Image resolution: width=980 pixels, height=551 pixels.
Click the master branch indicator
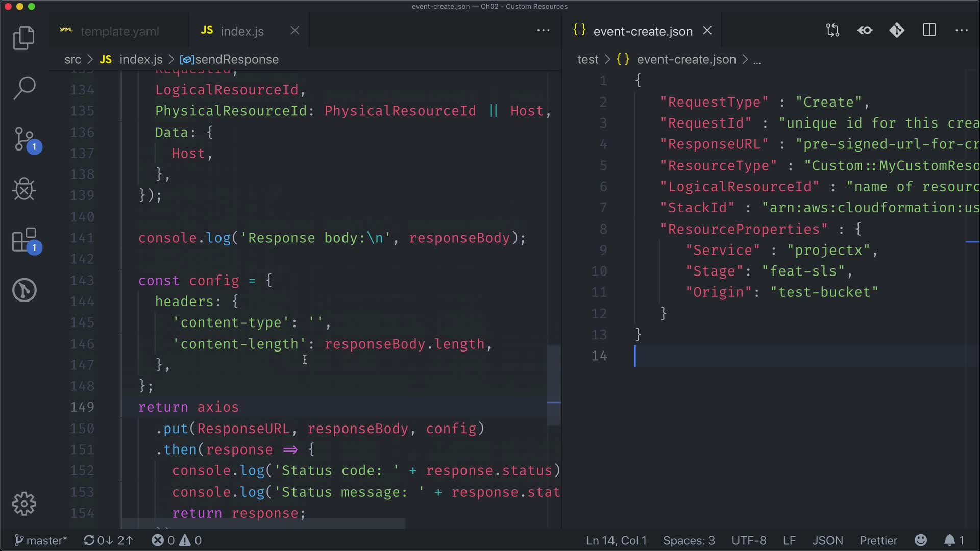pos(41,540)
